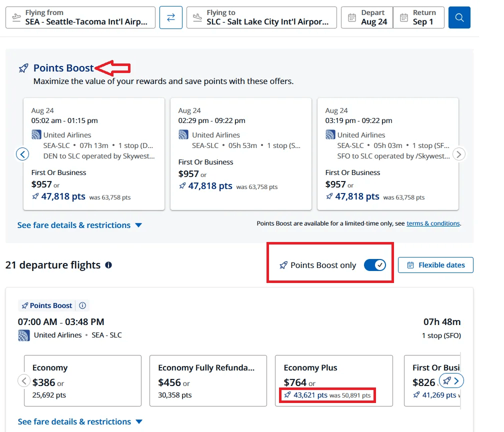
Task: Select the $386 Economy fare card
Action: tap(82, 381)
